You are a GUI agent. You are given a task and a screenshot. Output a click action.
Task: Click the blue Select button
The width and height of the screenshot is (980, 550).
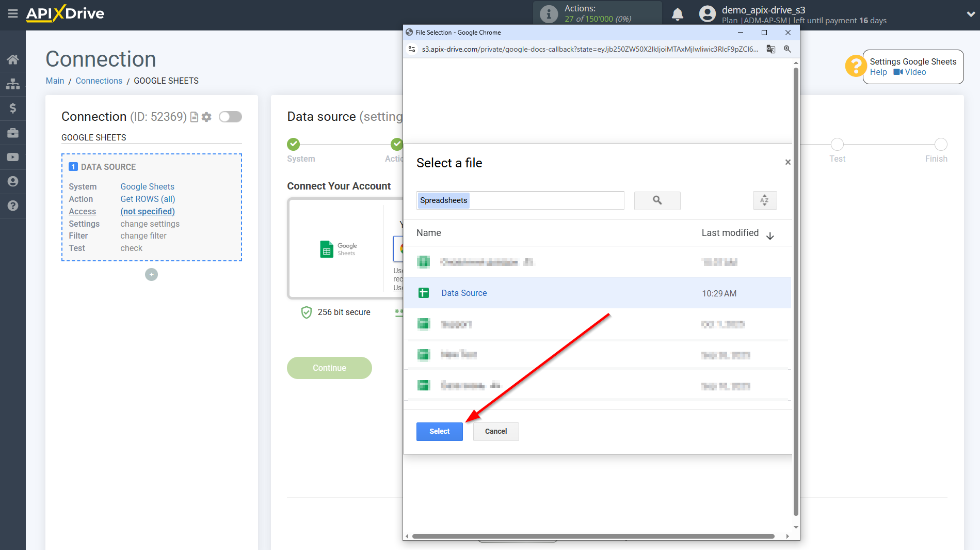click(x=439, y=431)
